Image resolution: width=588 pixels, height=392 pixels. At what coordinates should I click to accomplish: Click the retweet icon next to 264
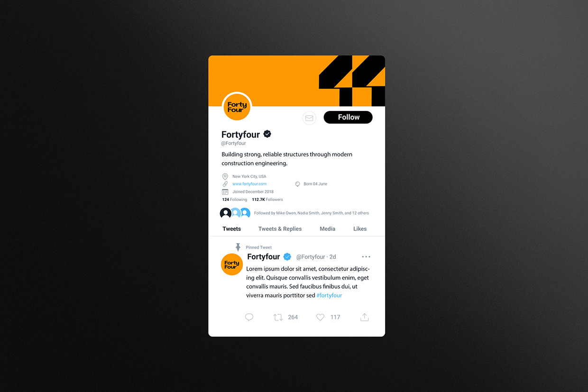tap(278, 317)
